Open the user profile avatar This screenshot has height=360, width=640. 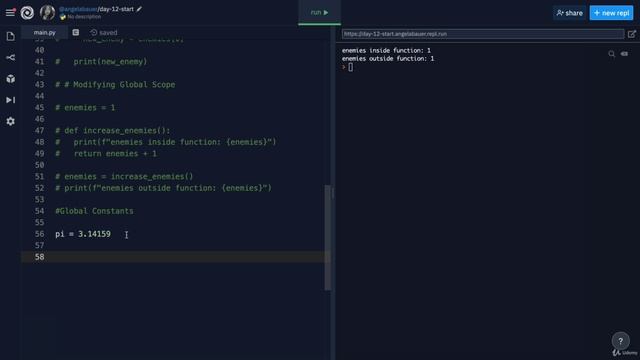tap(47, 13)
